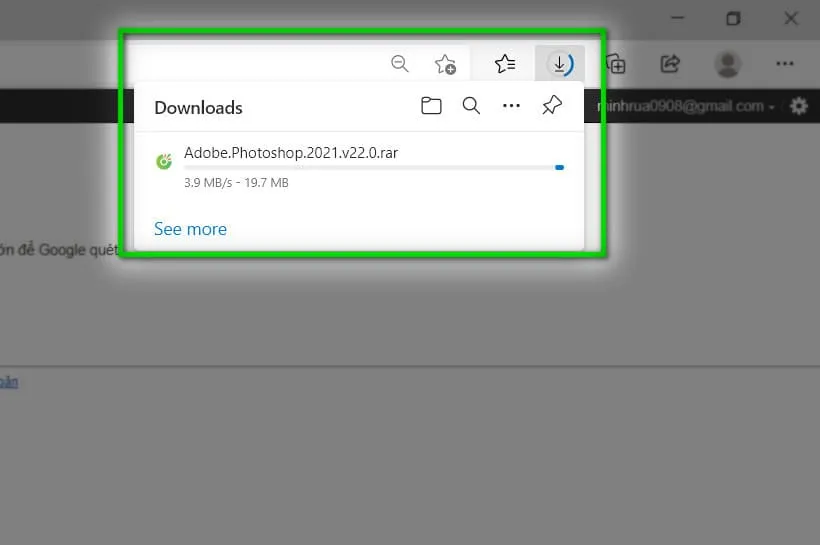Expand the minhrua0908@gmail.com account dropdown

(x=686, y=106)
